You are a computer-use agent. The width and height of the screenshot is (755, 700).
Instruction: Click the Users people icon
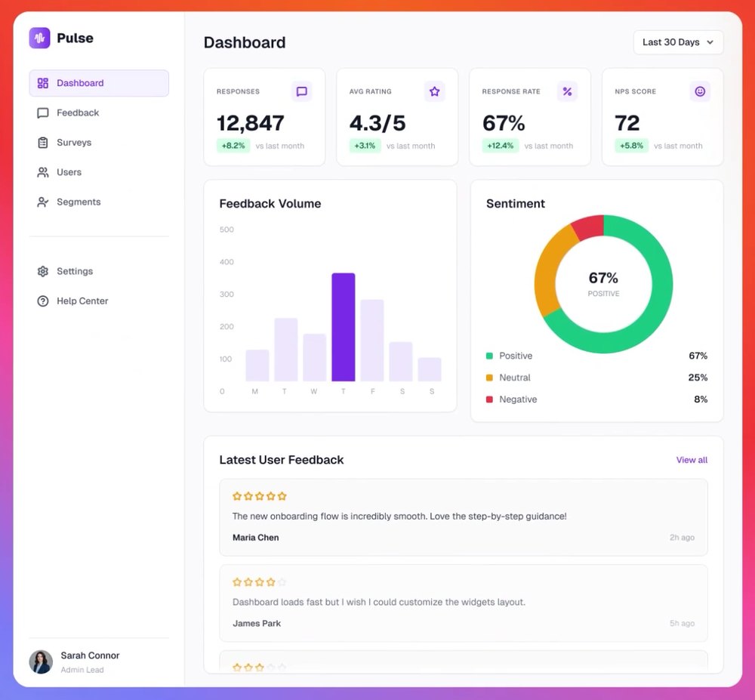tap(43, 172)
